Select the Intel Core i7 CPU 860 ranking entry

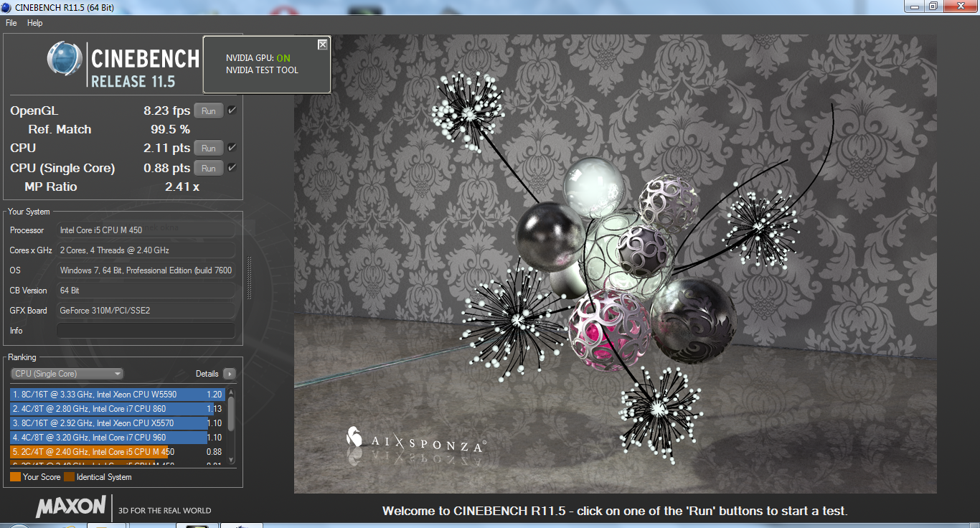(118, 409)
